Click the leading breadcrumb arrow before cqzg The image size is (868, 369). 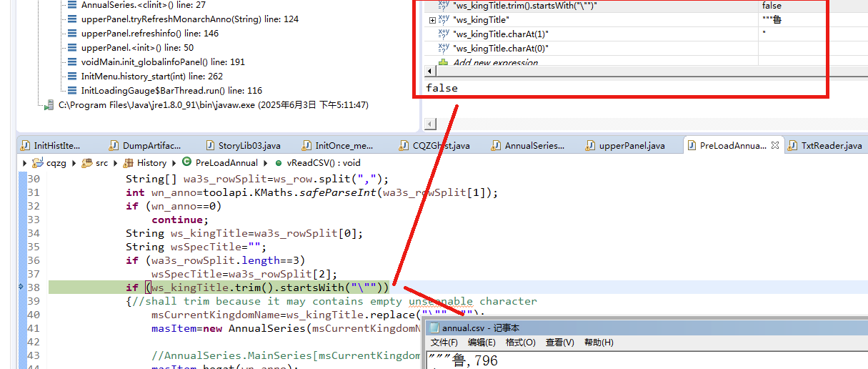coord(26,163)
